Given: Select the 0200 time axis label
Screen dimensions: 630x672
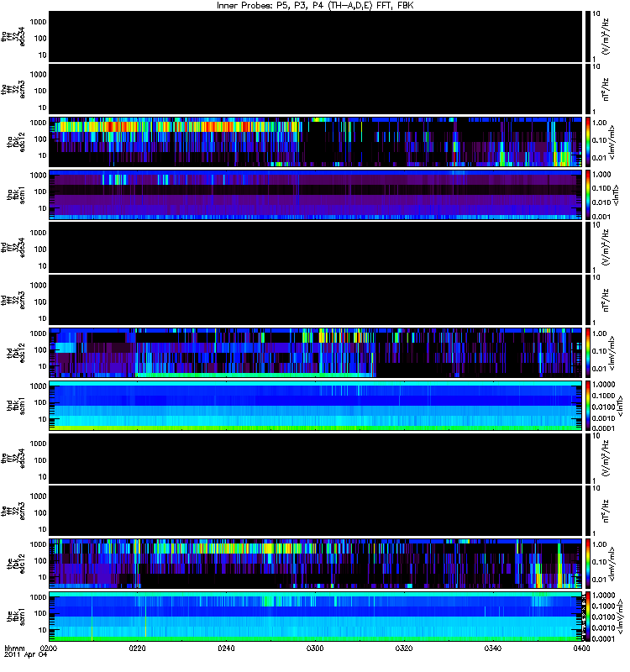Looking at the screenshot, I should (x=49, y=648).
